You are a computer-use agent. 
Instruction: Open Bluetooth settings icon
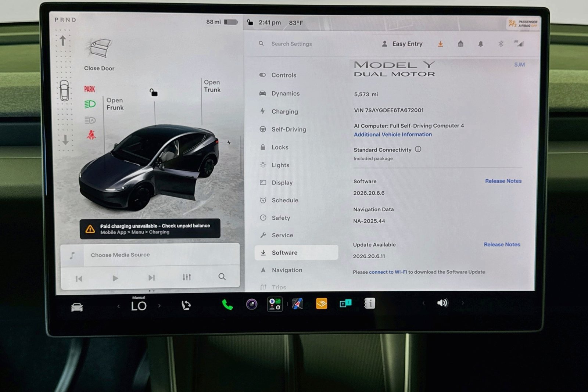501,44
